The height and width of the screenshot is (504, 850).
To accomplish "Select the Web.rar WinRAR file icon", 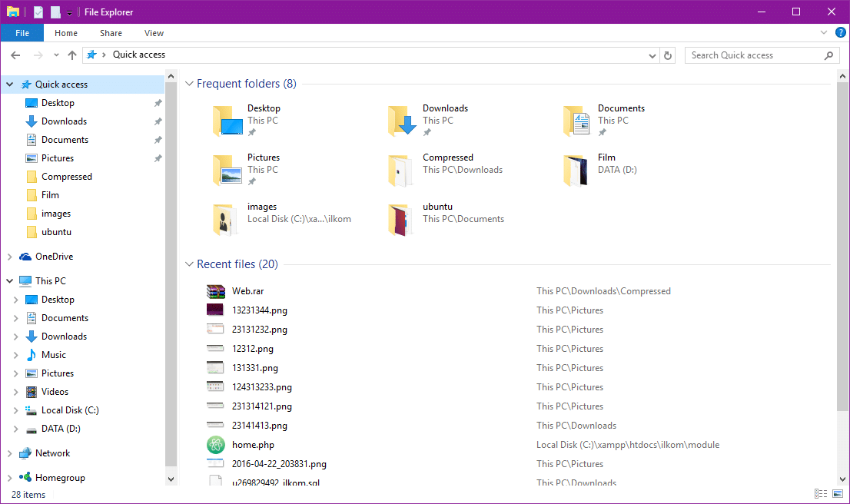I will click(216, 291).
